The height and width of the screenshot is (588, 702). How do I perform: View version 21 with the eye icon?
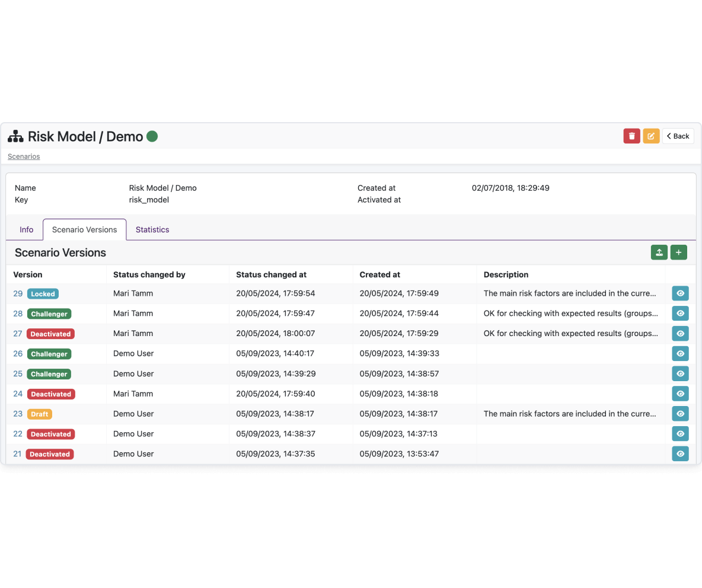pyautogui.click(x=680, y=454)
